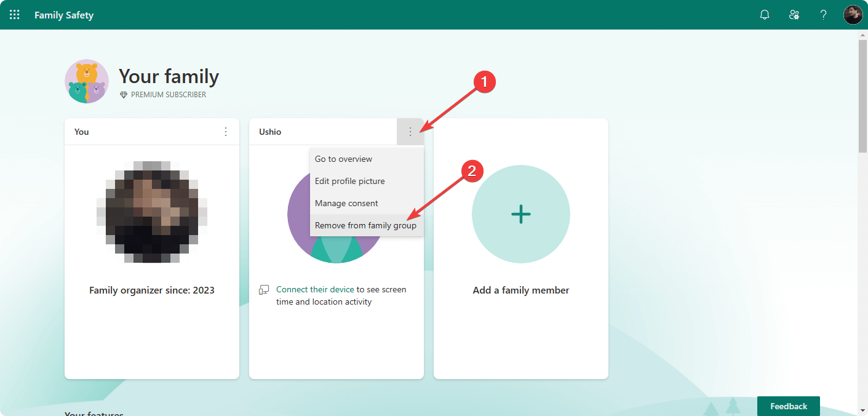Click the Connect their device link
This screenshot has width=868, height=416.
pos(315,289)
